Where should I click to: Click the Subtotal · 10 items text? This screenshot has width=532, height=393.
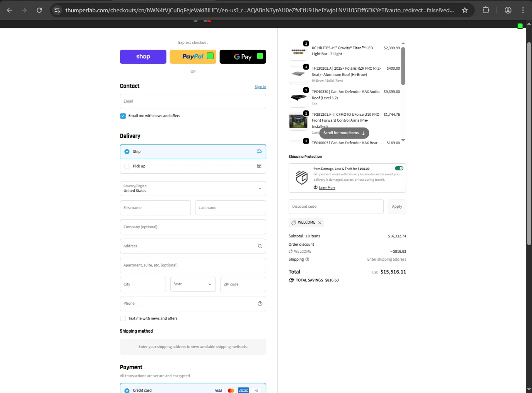(304, 236)
